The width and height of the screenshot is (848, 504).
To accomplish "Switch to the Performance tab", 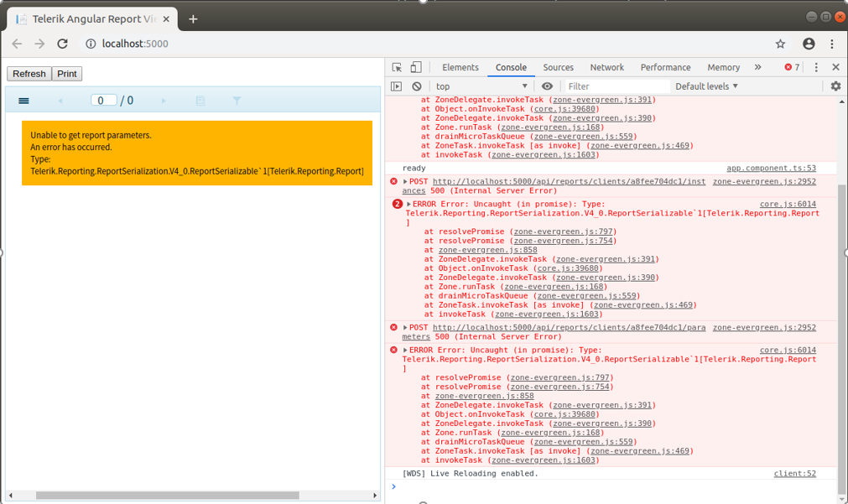I will (x=665, y=67).
